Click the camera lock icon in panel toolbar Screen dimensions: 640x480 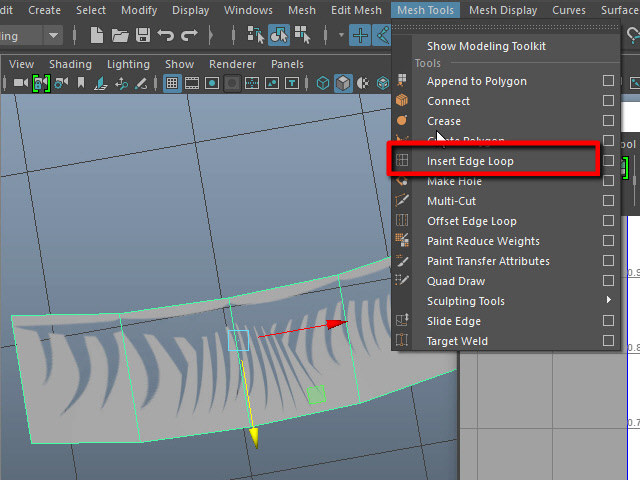pos(41,84)
